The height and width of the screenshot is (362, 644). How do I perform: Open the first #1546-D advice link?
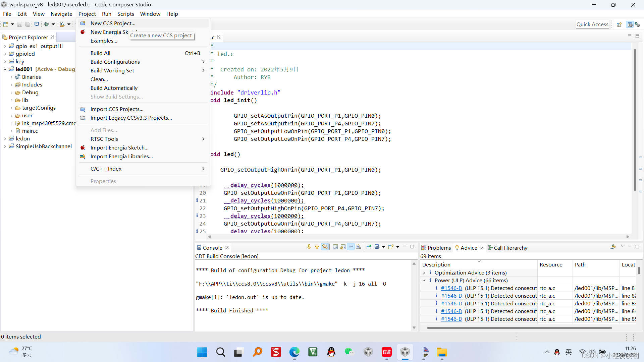coord(451,288)
